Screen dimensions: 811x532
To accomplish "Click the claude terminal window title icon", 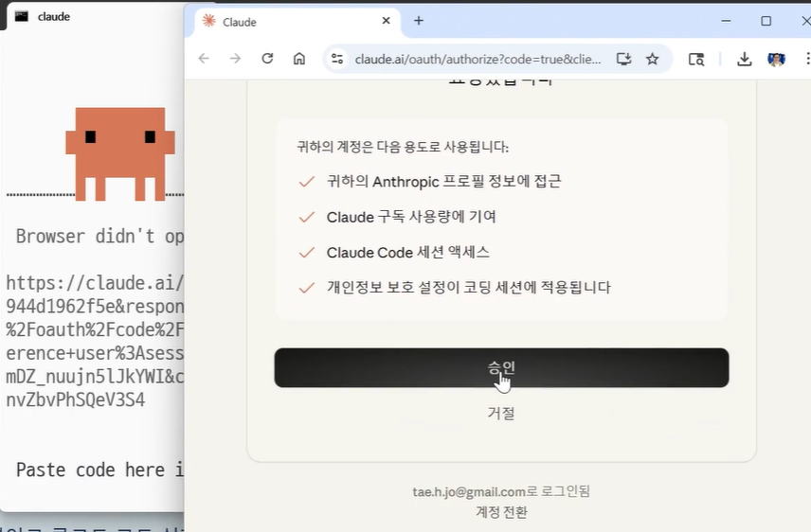I will 21,16.
